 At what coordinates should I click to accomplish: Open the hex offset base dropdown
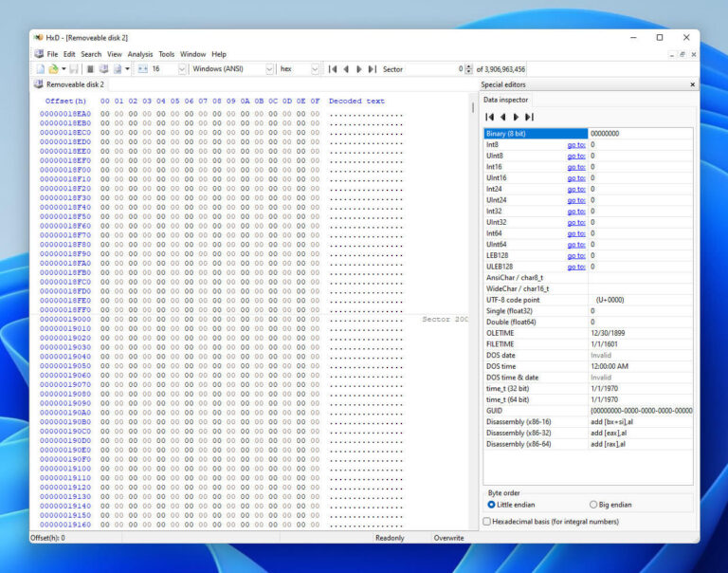point(315,69)
